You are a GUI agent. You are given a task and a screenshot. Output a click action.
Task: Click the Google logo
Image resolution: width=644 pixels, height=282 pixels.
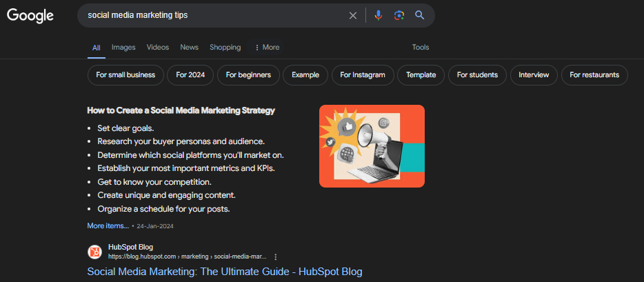pos(30,16)
